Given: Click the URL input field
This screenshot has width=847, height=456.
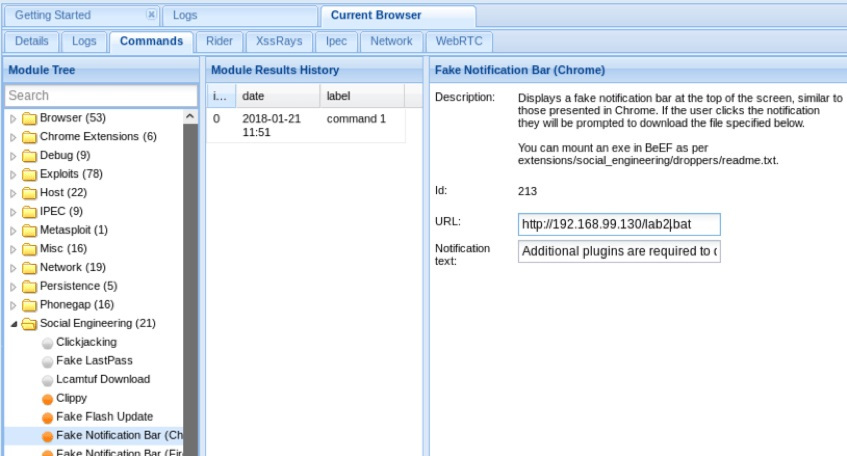Looking at the screenshot, I should pyautogui.click(x=619, y=224).
